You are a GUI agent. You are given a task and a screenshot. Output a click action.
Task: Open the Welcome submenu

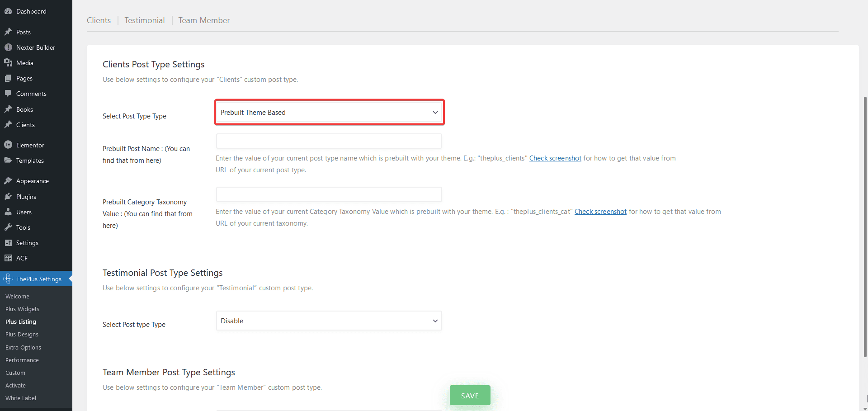(x=17, y=297)
